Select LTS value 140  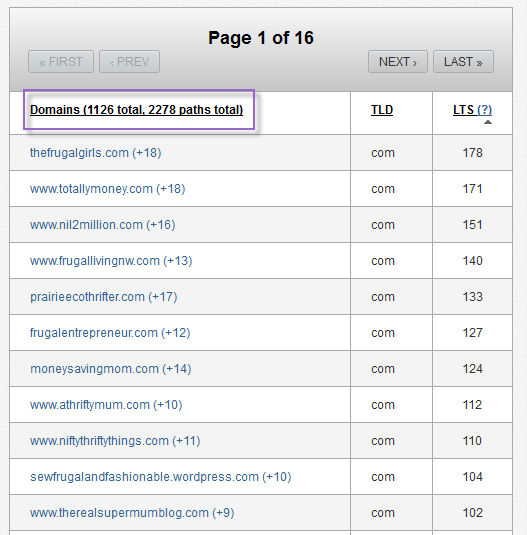pyautogui.click(x=472, y=261)
